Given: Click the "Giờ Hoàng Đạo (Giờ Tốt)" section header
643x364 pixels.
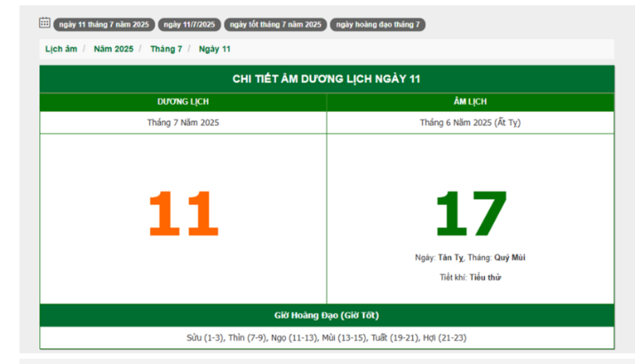Looking at the screenshot, I should point(326,315).
